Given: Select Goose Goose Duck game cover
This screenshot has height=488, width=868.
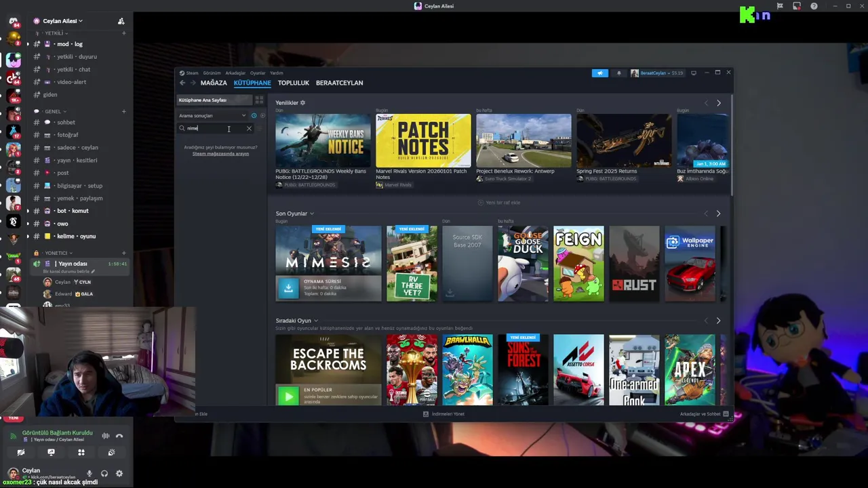Looking at the screenshot, I should [x=523, y=264].
